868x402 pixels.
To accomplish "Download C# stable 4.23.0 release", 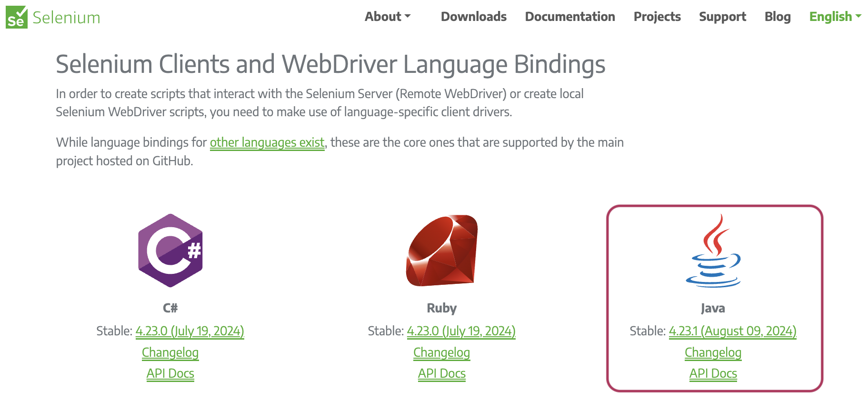I will [190, 331].
